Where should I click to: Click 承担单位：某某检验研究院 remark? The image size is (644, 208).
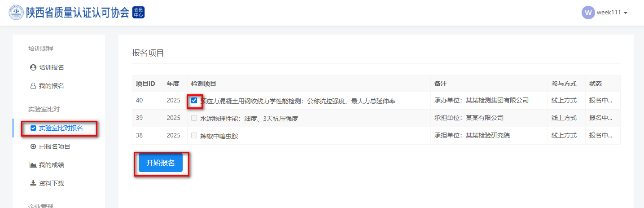coord(472,135)
